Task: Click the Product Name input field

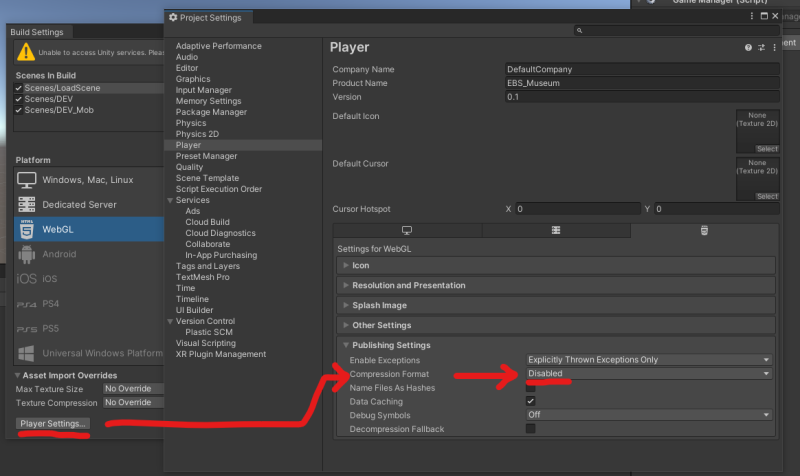Action: [x=641, y=83]
